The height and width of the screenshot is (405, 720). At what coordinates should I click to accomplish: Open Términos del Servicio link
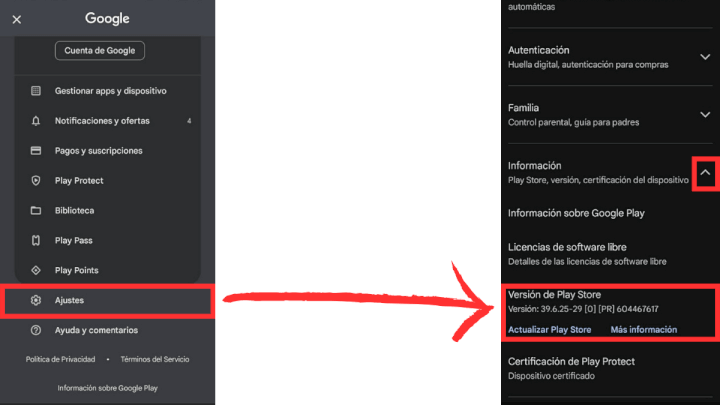pyautogui.click(x=155, y=359)
